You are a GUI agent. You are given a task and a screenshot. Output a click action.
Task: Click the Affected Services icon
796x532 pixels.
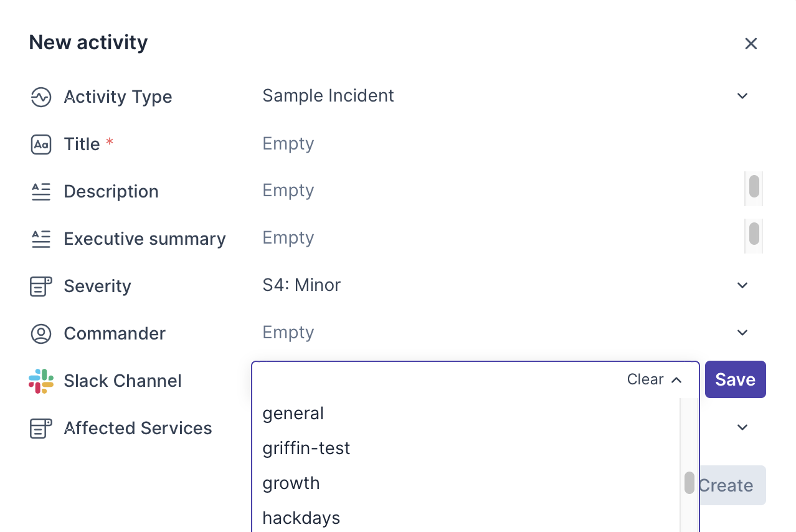pos(41,429)
